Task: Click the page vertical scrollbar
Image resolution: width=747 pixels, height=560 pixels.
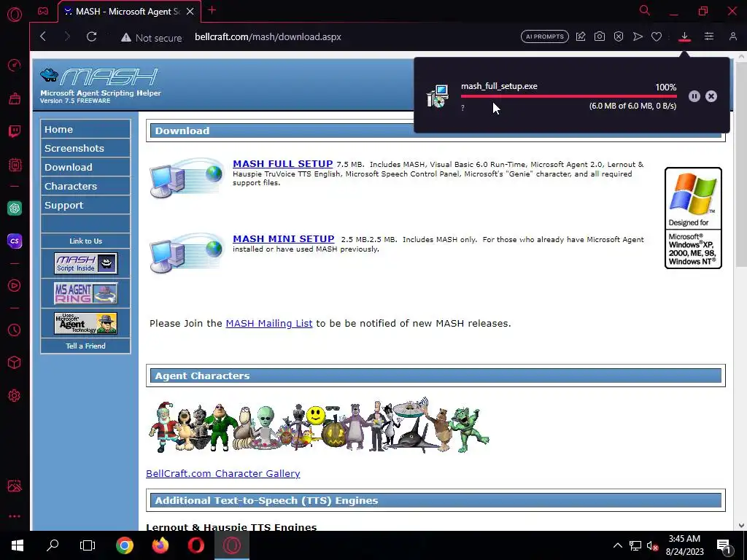Action: (741, 164)
